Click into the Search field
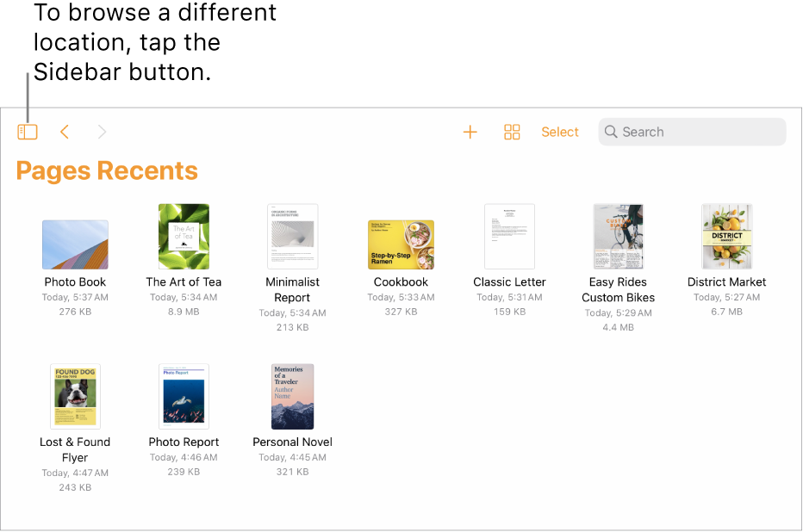Viewport: 803px width, 532px height. point(698,132)
